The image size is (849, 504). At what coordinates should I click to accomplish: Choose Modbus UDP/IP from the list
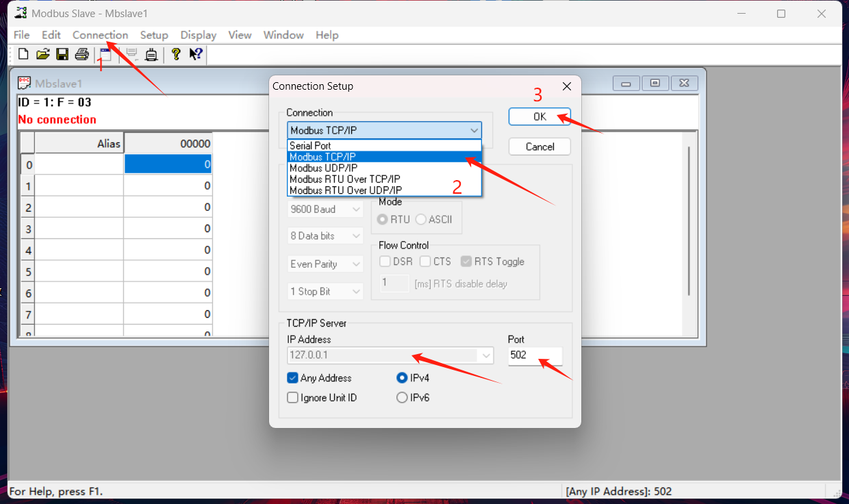[385, 168]
